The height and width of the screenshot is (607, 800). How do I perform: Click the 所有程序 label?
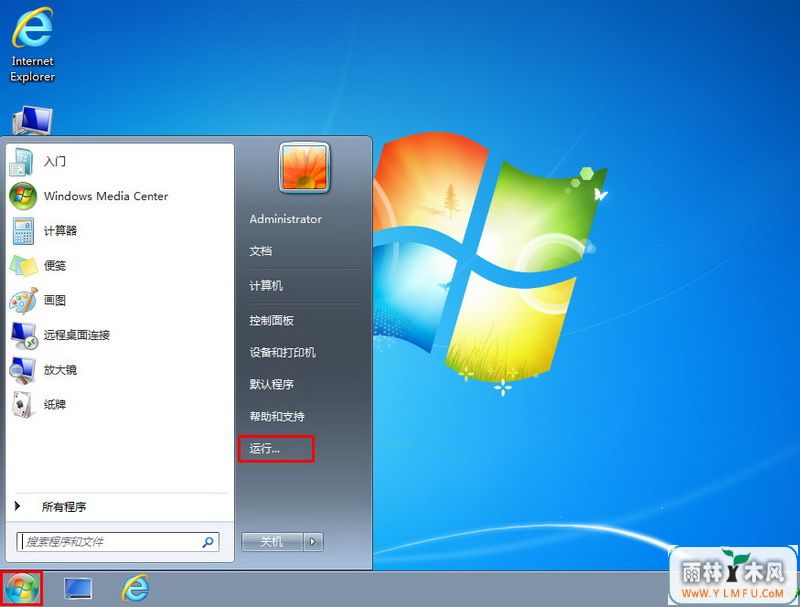point(64,507)
